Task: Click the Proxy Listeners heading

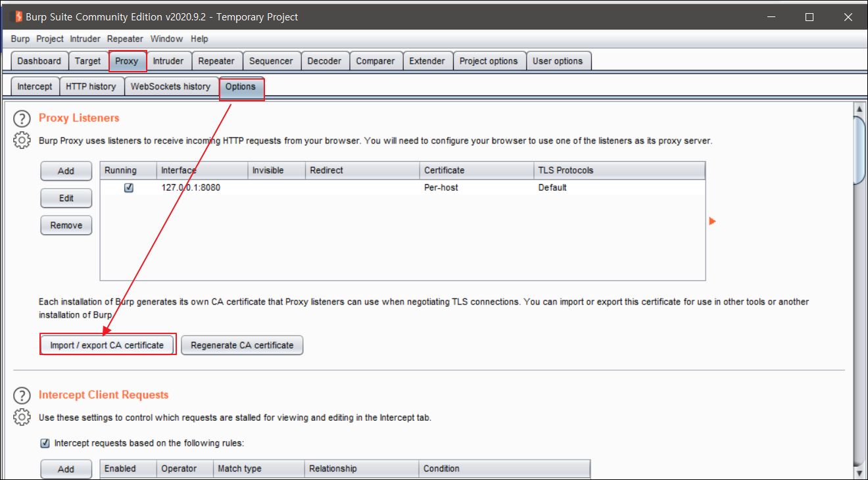Action: coord(79,118)
